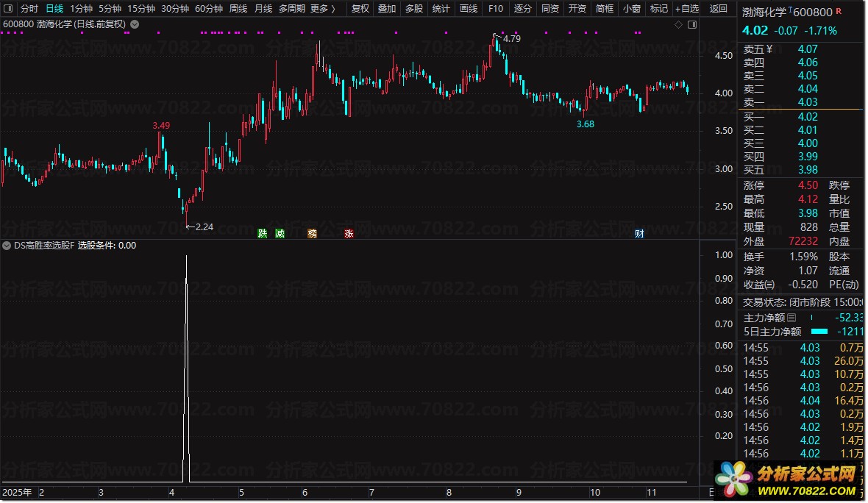Click the diamond icon at chart top right

[679, 24]
